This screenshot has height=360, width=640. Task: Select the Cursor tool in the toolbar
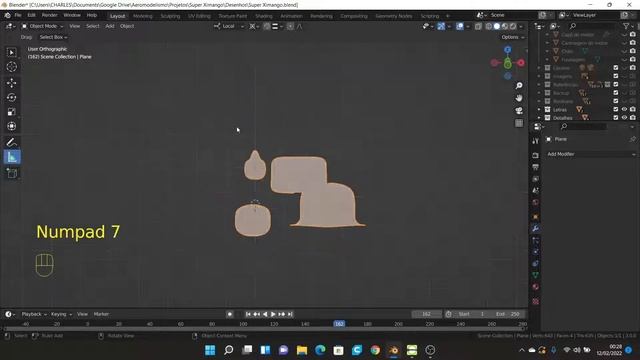11,67
